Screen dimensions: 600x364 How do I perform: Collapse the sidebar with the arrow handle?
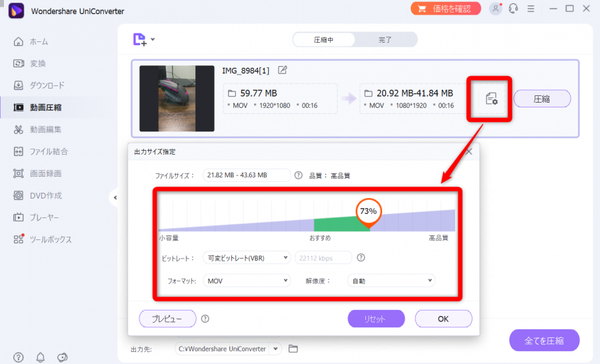coord(114,198)
